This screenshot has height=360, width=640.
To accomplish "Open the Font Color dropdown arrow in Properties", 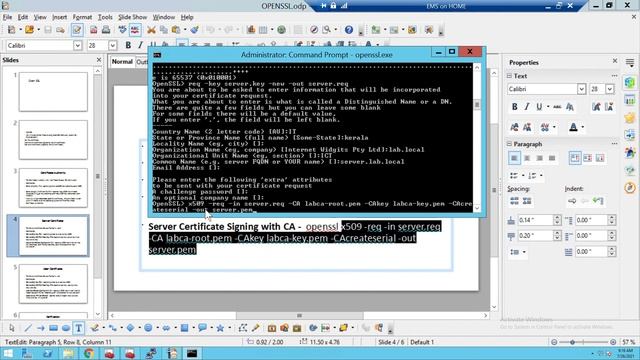I will [582, 127].
